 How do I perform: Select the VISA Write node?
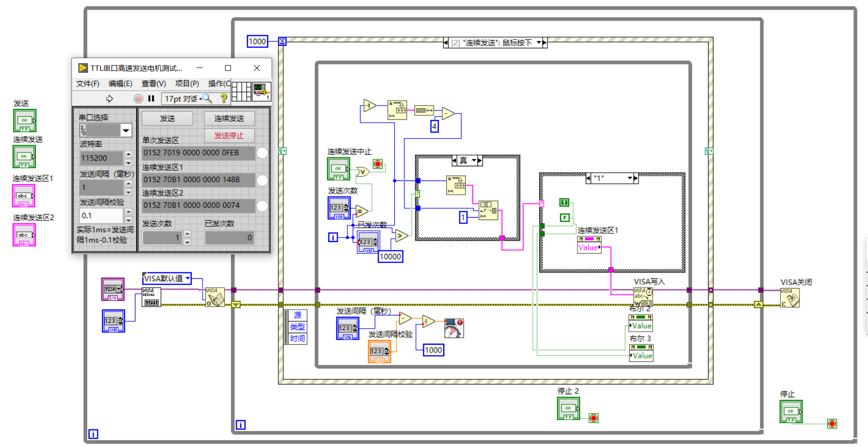click(643, 297)
